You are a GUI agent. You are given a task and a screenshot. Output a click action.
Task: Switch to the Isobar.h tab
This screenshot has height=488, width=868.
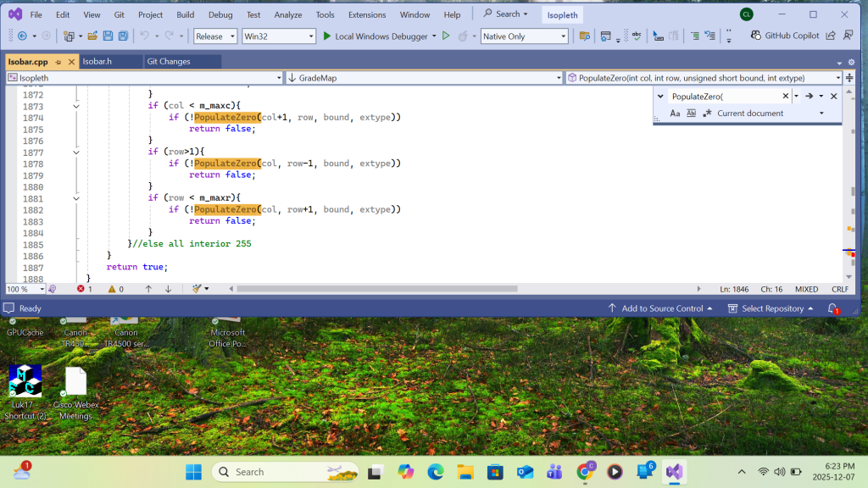point(97,61)
